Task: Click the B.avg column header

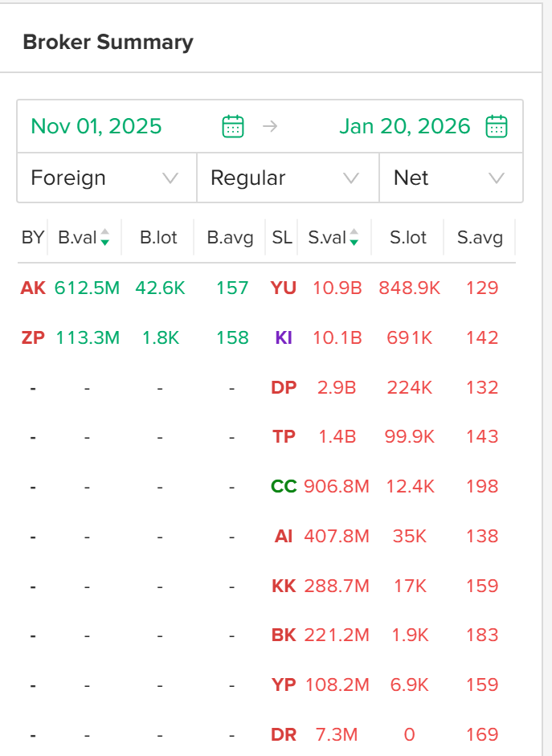Action: pyautogui.click(x=230, y=238)
